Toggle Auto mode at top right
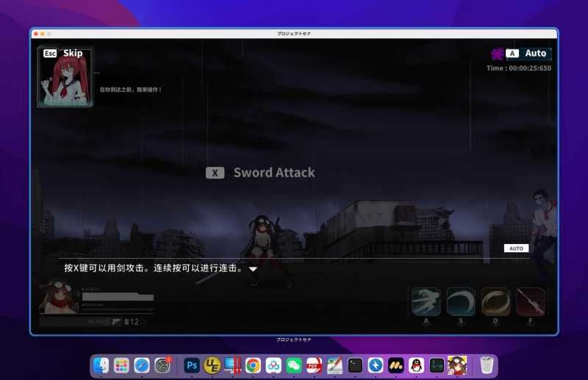 tap(528, 53)
